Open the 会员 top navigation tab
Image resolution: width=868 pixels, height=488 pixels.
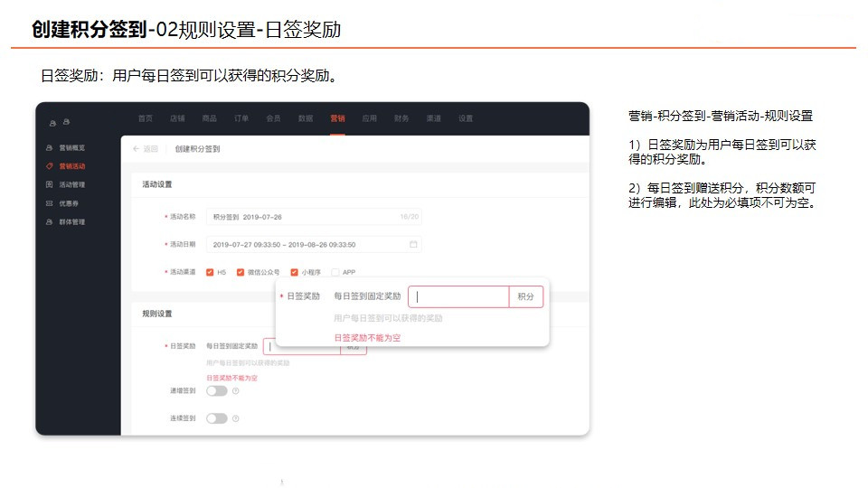click(x=273, y=118)
